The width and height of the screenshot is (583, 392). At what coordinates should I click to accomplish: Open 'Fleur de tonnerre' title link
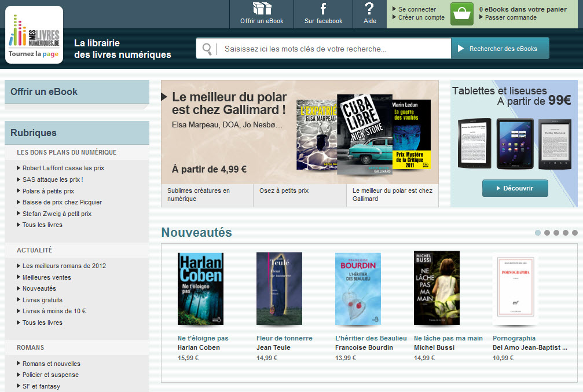click(x=284, y=339)
